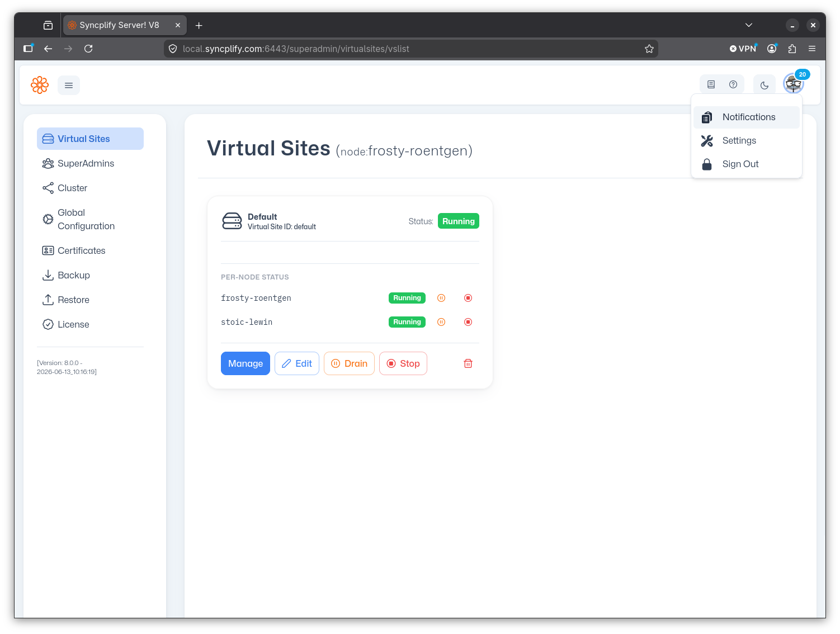
Task: Toggle dark mode with the moon icon
Action: 765,85
